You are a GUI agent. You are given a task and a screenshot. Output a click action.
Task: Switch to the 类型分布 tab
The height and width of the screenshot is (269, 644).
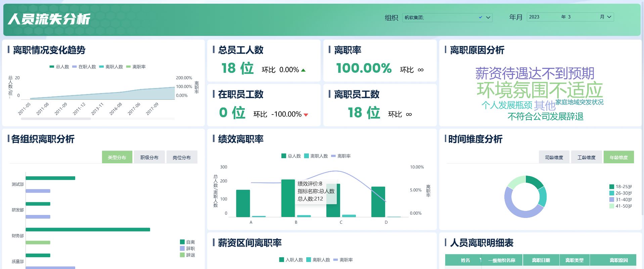[x=117, y=157]
